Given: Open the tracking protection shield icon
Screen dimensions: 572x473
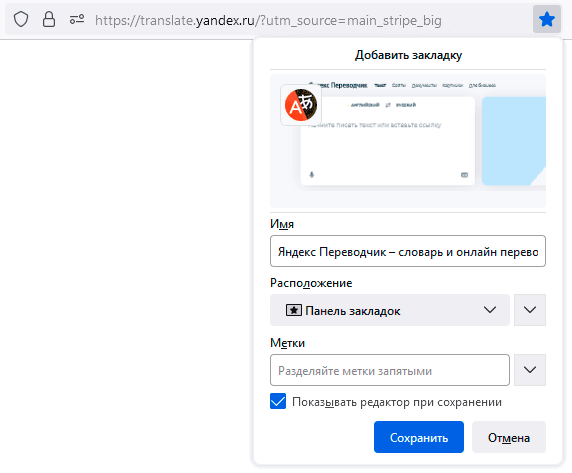Looking at the screenshot, I should (x=21, y=19).
